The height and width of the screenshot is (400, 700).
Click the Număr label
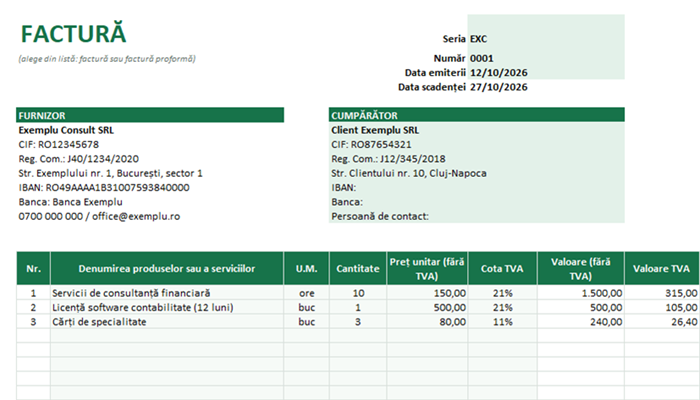tap(450, 58)
